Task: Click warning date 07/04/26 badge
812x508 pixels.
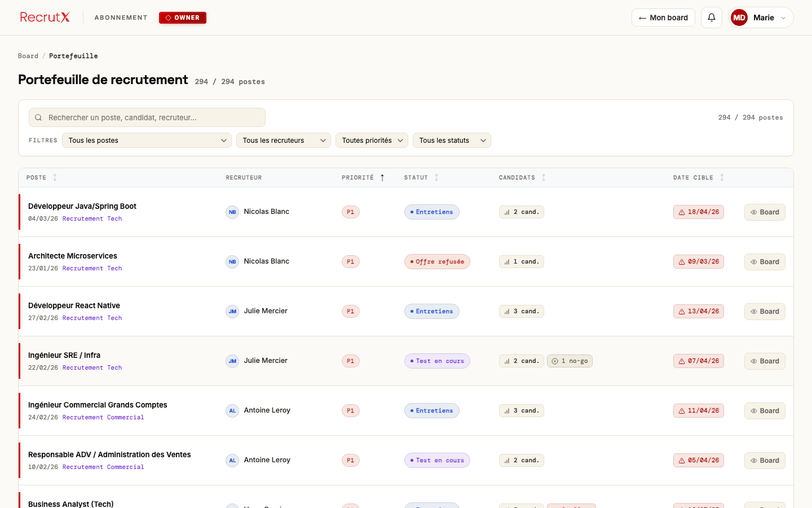Action: click(x=699, y=361)
